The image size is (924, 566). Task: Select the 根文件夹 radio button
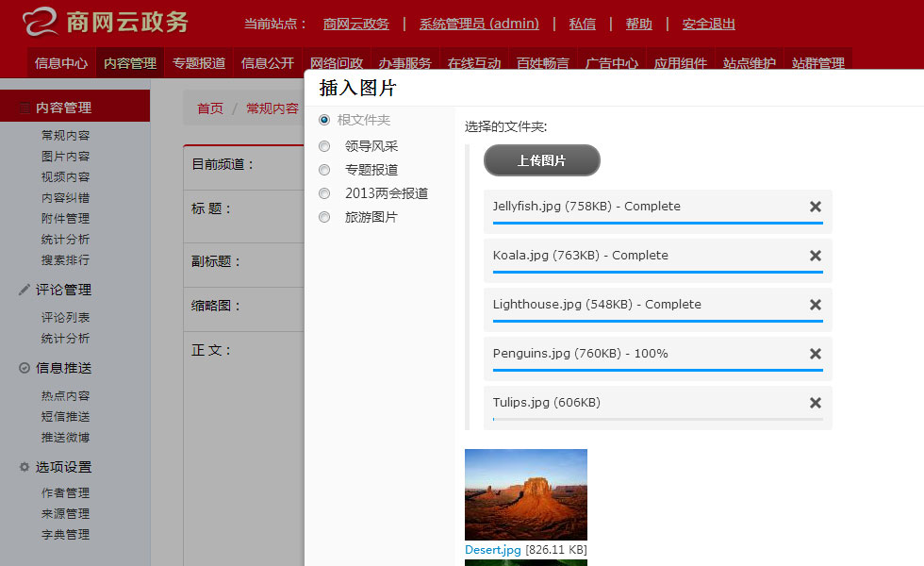324,120
